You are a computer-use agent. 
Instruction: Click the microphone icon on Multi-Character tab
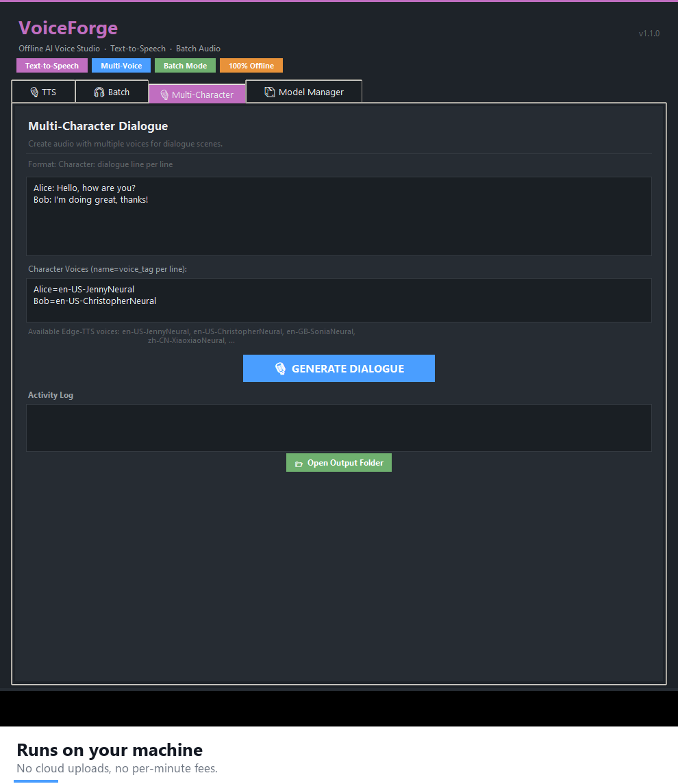pyautogui.click(x=164, y=94)
